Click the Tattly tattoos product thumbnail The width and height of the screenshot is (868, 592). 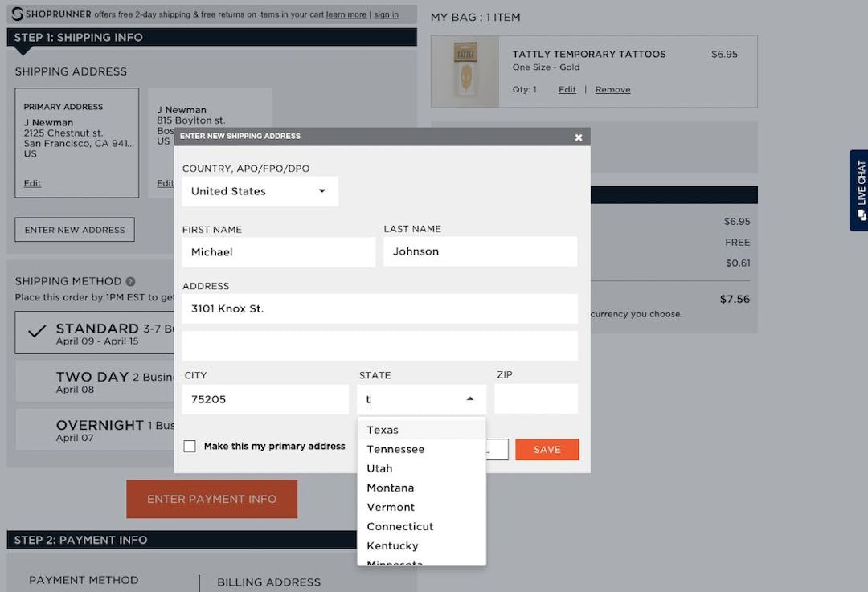point(465,71)
